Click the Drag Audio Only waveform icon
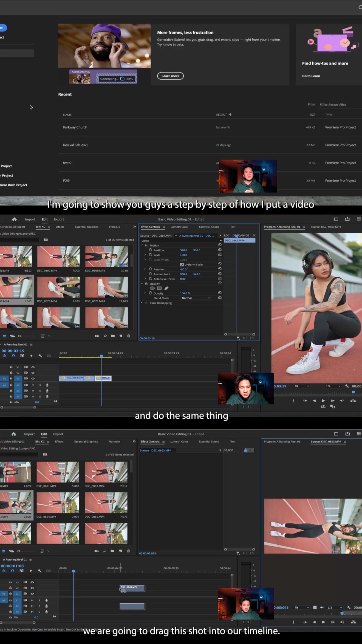362x644 pixels. tap(322, 607)
